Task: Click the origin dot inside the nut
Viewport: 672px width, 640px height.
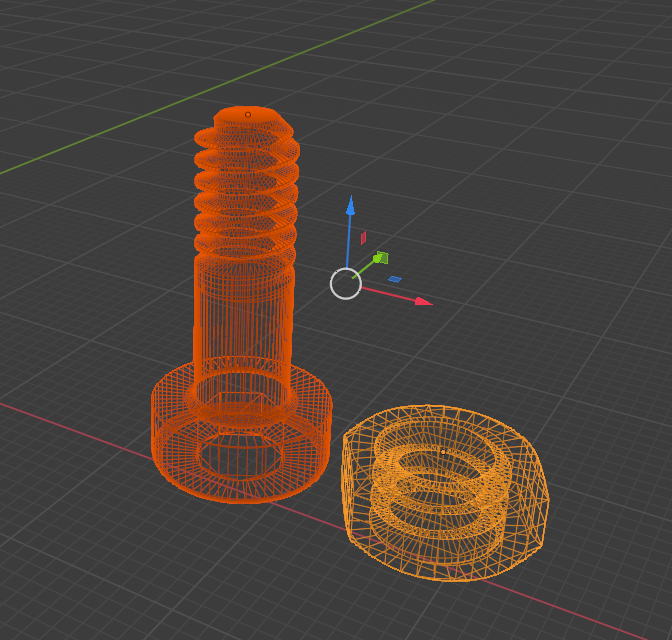Action: pos(443,452)
